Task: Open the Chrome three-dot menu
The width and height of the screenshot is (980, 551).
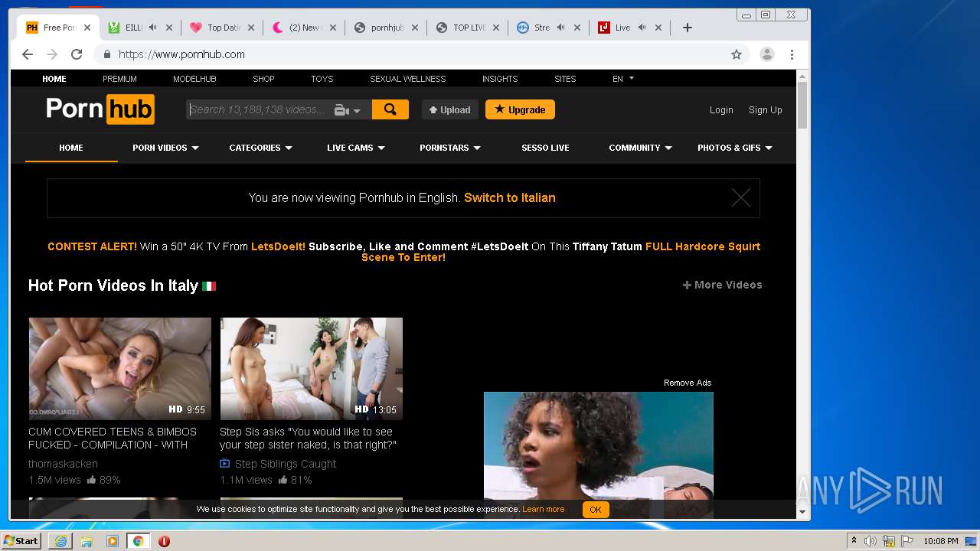Action: (792, 54)
